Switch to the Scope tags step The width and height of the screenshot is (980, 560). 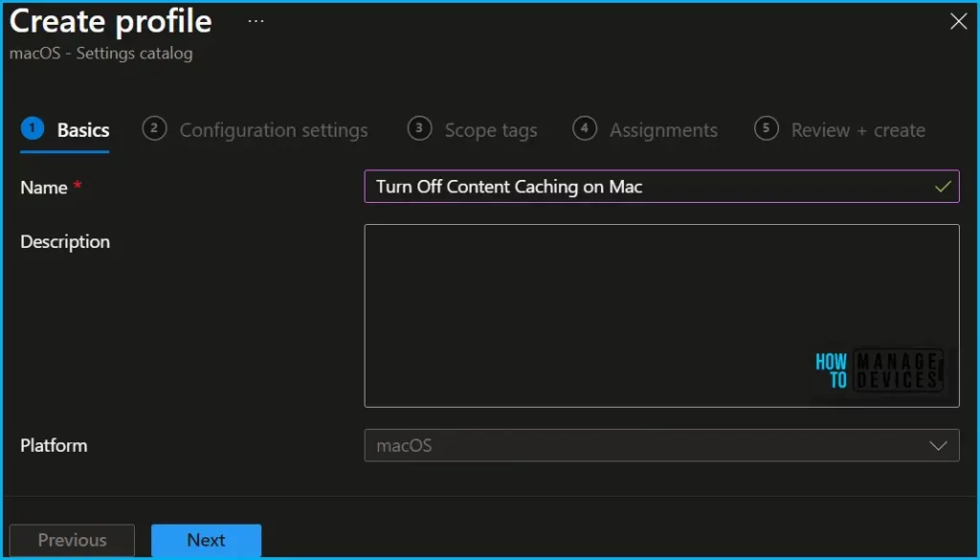473,130
